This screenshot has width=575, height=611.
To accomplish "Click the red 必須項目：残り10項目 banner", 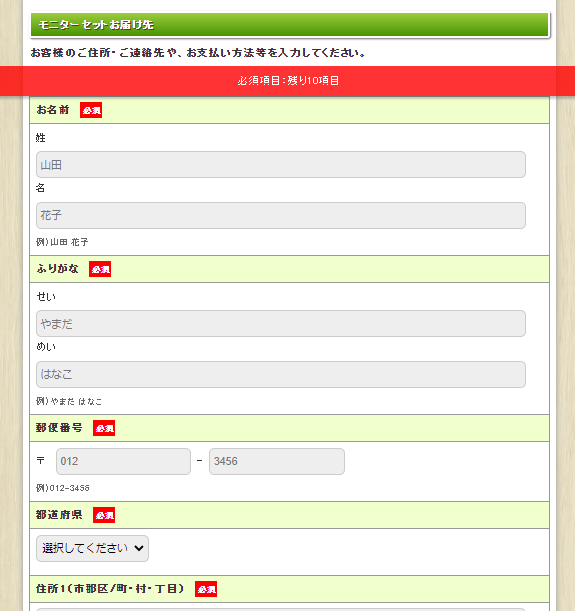I will pyautogui.click(x=288, y=81).
